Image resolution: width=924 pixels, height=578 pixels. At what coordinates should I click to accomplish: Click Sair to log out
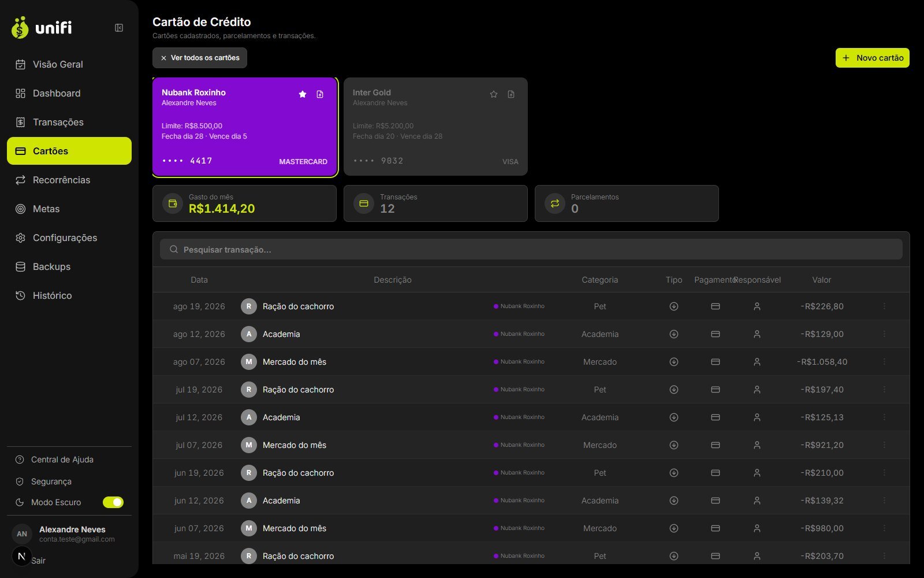point(38,561)
